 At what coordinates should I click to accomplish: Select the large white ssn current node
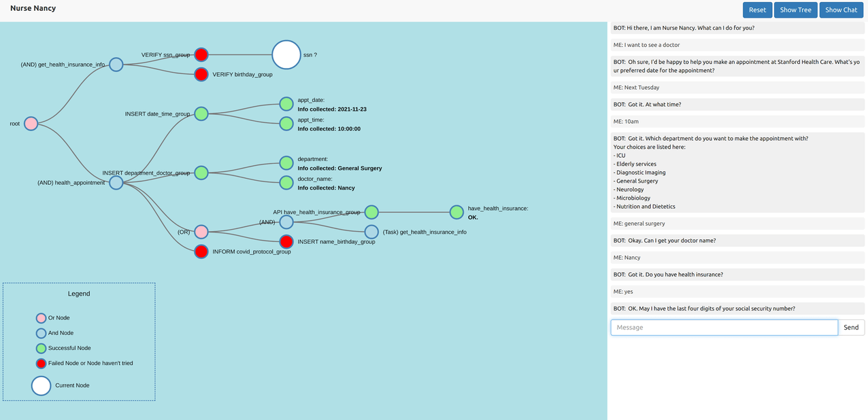(x=286, y=54)
